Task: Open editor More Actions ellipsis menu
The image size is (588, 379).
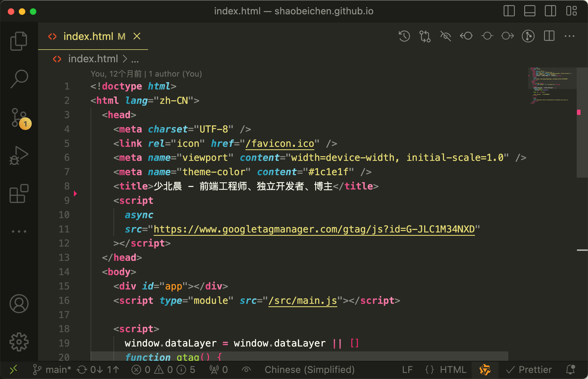Action: click(570, 36)
